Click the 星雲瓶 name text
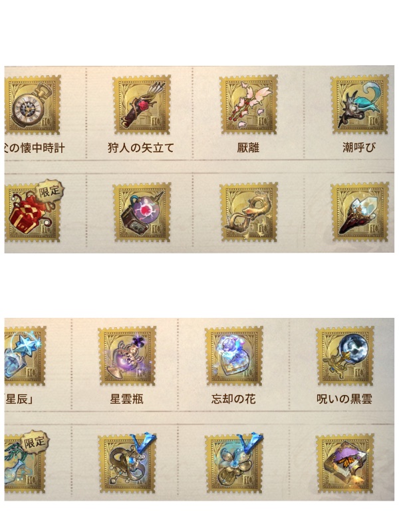Image resolution: width=399 pixels, height=532 pixels. click(x=126, y=399)
